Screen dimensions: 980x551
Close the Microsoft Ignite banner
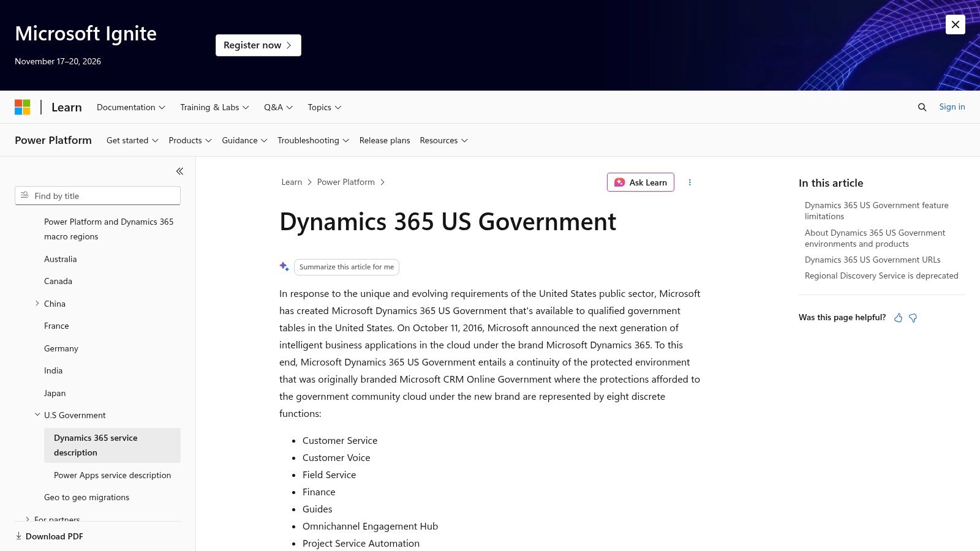tap(956, 24)
